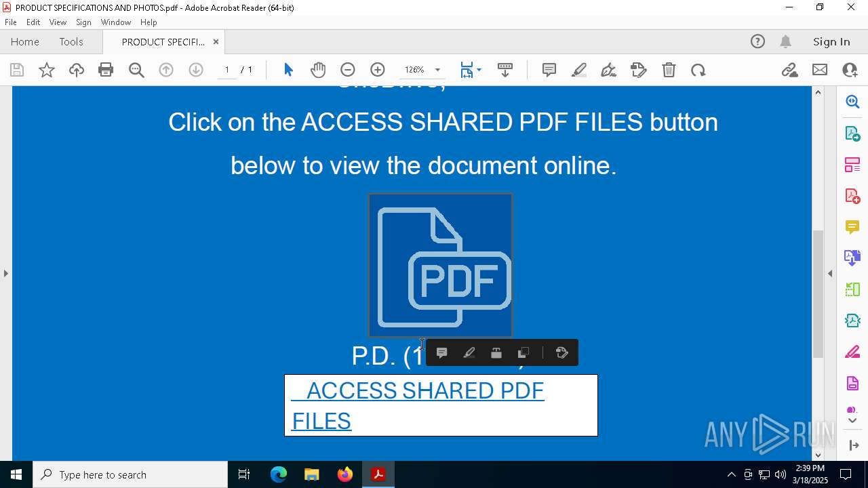The height and width of the screenshot is (488, 868).
Task: Open the find text magnifier tool
Action: click(136, 70)
